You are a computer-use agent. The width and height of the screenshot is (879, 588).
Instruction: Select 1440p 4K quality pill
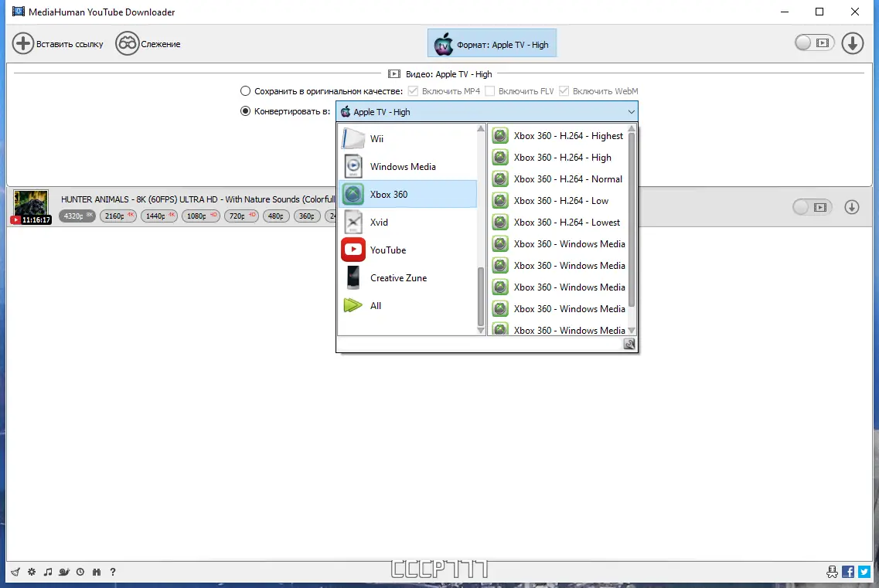coord(159,216)
